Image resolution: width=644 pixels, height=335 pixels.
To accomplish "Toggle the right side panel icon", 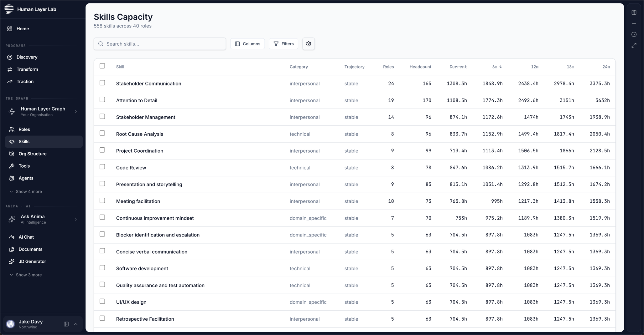I will (x=634, y=13).
